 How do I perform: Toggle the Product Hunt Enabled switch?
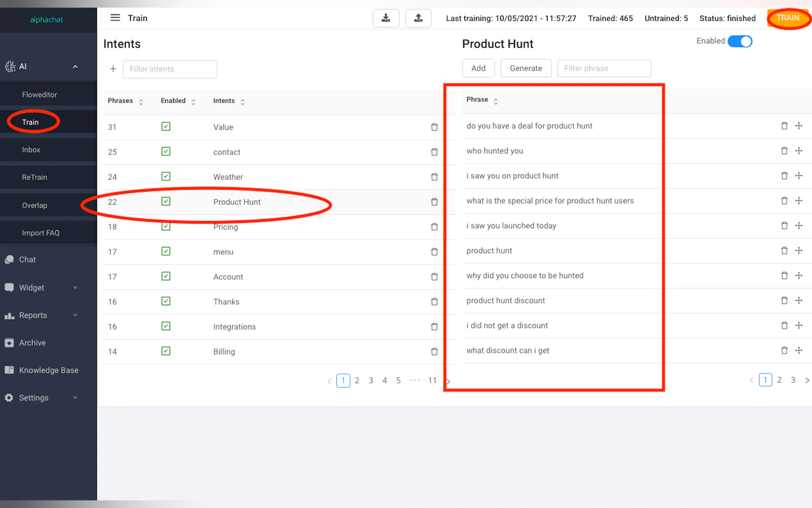(740, 42)
